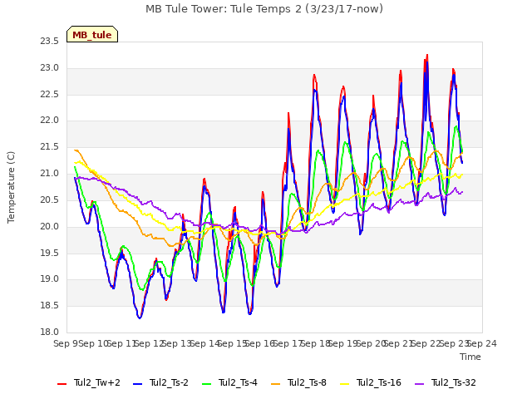Image resolution: width=532 pixels, height=399 pixels.
Task: Click the blue Tul2_Ts-2 legend swatch
Action: [x=137, y=384]
